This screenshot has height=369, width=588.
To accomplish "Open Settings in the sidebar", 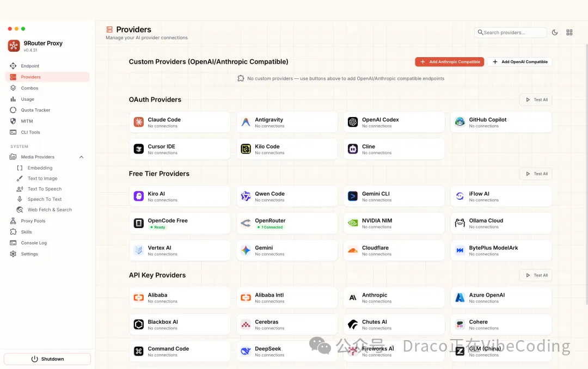I will coord(47,254).
